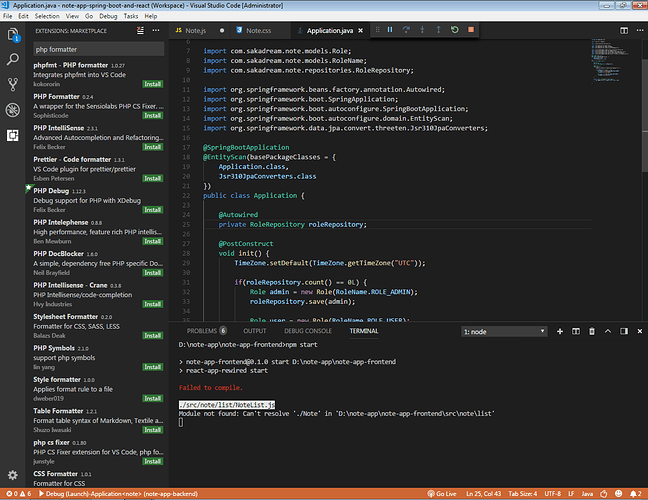Switch to the DEBUG CONSOLE tab
Screen dimensions: 648x500
click(308, 331)
